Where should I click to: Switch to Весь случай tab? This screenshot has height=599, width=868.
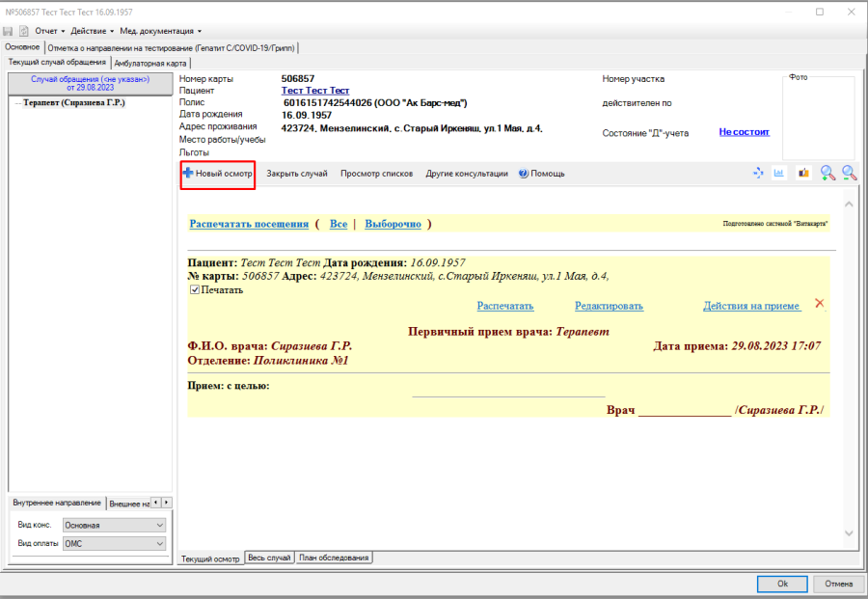click(269, 558)
